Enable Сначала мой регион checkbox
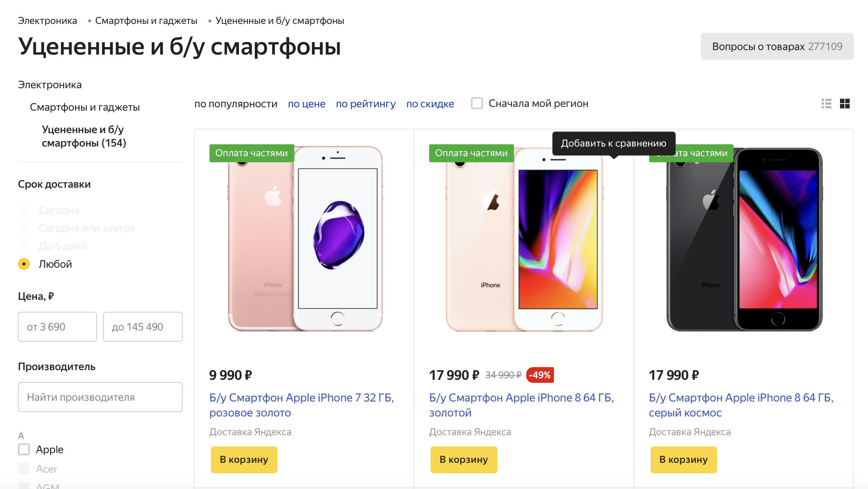868x489 pixels. click(x=477, y=103)
